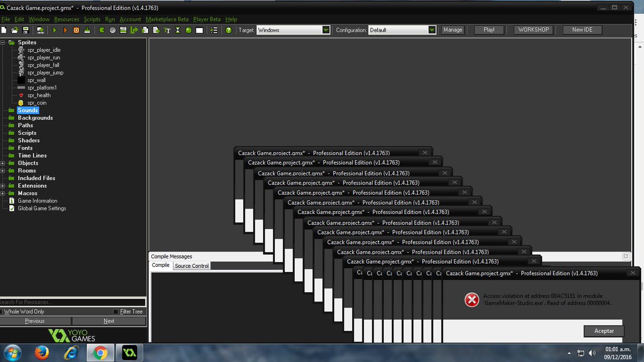Open game settings list toolbar icon
This screenshot has width=644, height=362.
pyautogui.click(x=214, y=30)
